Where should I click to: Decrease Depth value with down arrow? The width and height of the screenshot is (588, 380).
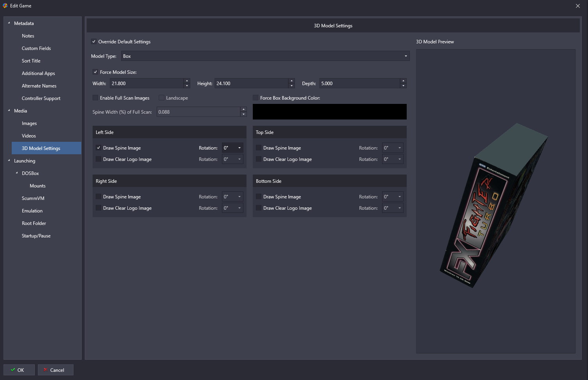tap(404, 86)
